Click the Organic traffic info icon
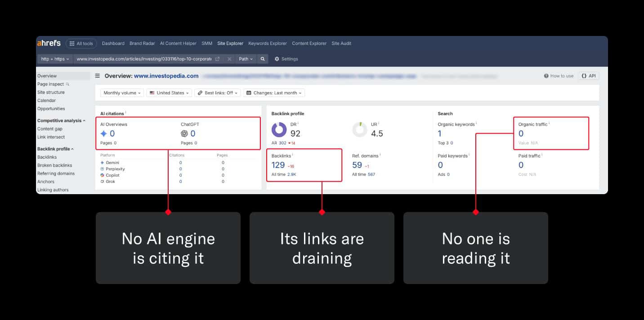Screen dimensions: 644x320 (x=549, y=123)
